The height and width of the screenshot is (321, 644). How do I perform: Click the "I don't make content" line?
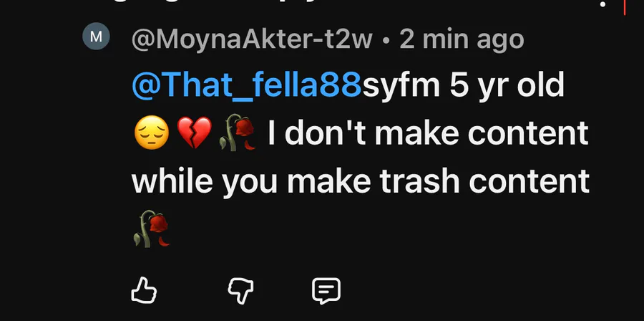point(428,135)
